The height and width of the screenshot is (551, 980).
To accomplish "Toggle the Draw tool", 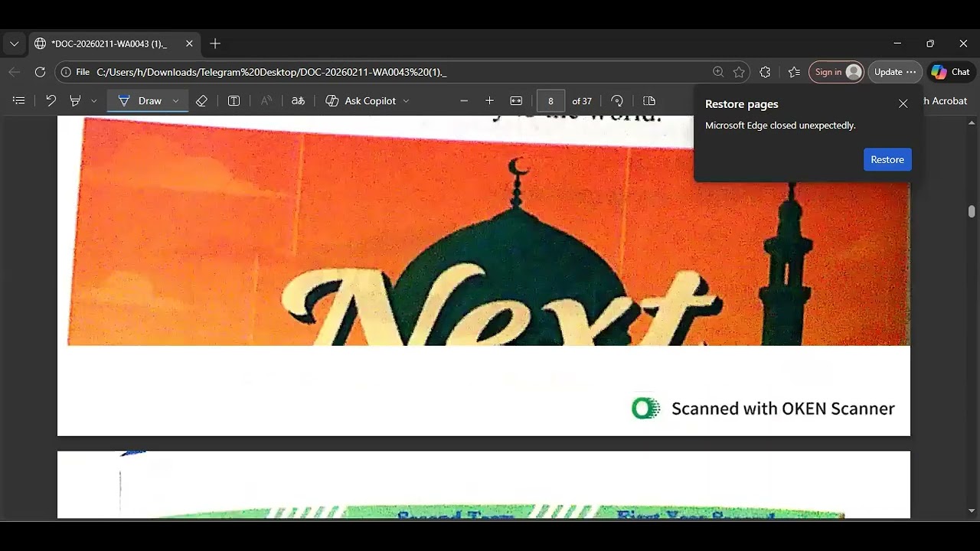I will [139, 101].
